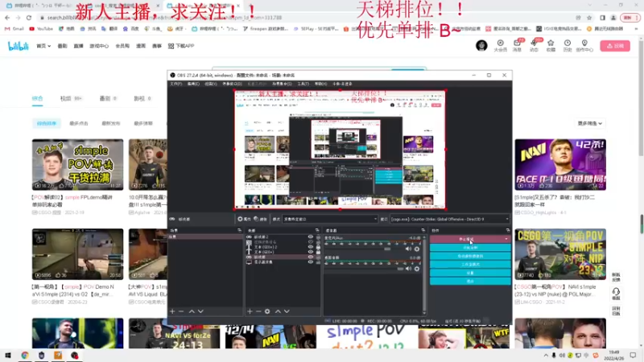Move source up in Sources panel

278,311
